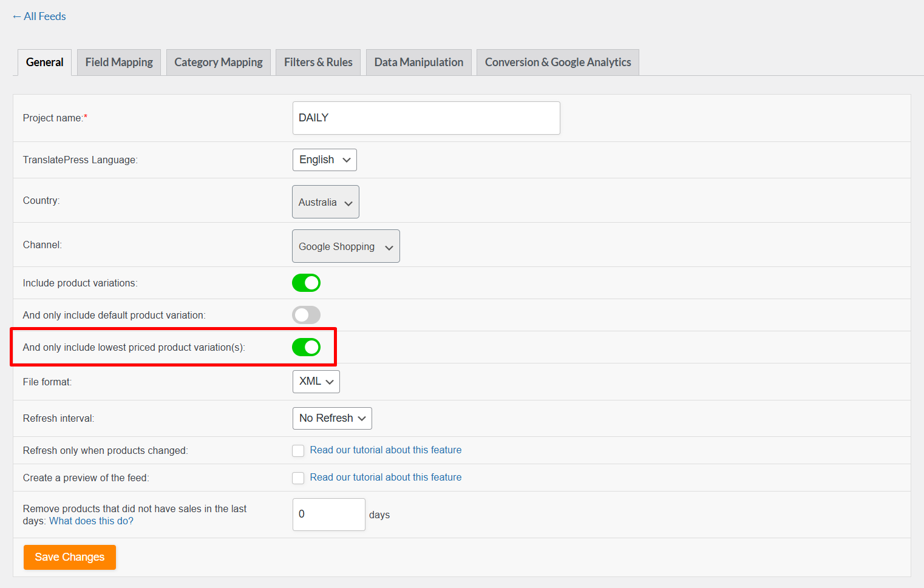Open the Channel dropdown showing Google Shopping

[x=345, y=246]
